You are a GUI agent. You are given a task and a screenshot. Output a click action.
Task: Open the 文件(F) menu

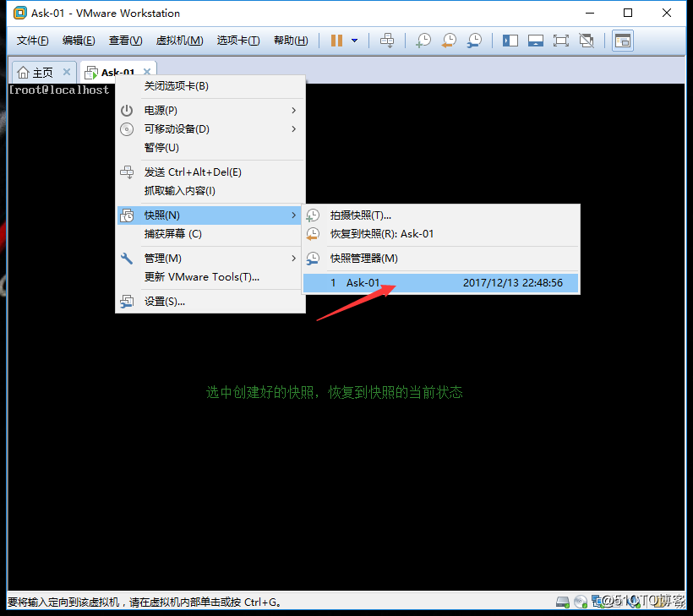click(32, 41)
